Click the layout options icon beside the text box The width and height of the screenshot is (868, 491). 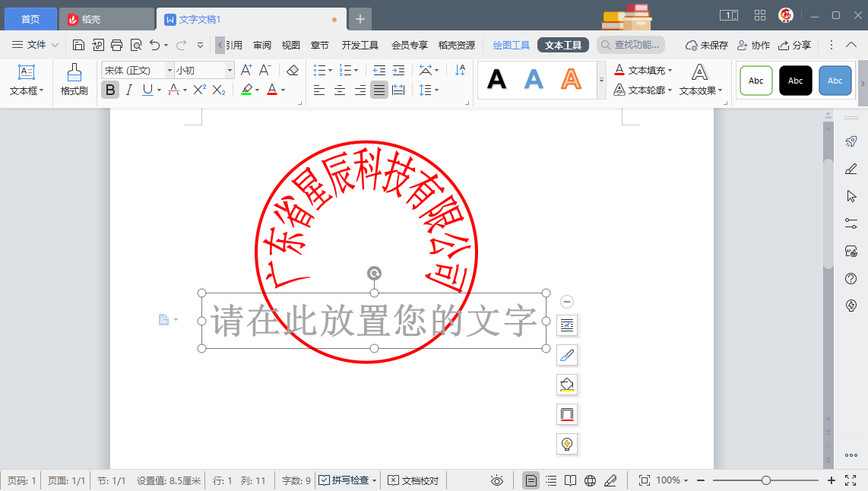coord(566,326)
